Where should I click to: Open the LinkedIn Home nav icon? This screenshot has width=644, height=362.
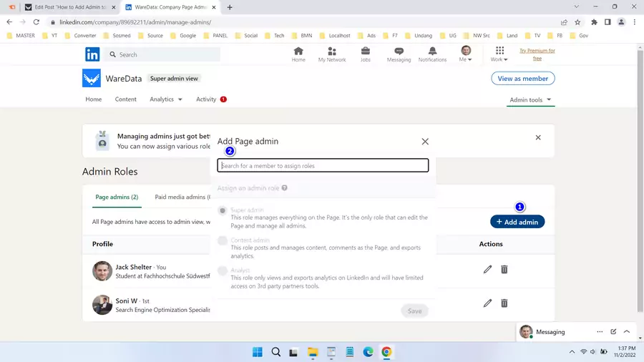click(298, 54)
